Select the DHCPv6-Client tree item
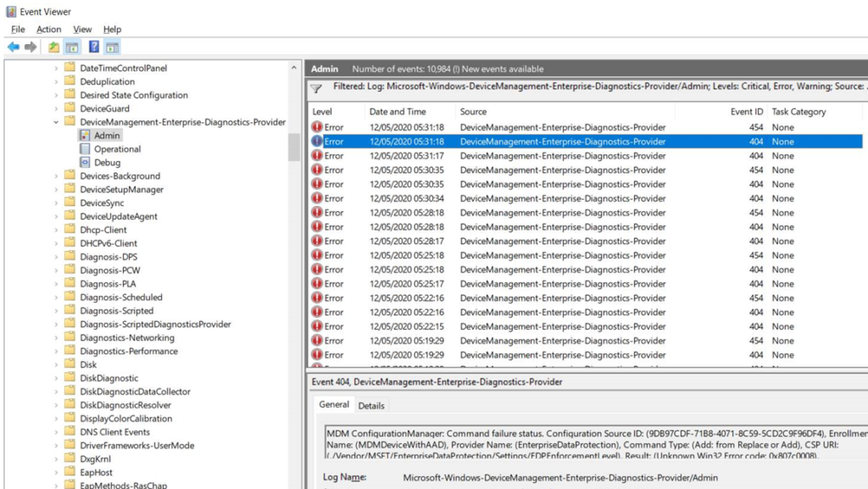Screen dimensions: 868x489 click(x=108, y=243)
